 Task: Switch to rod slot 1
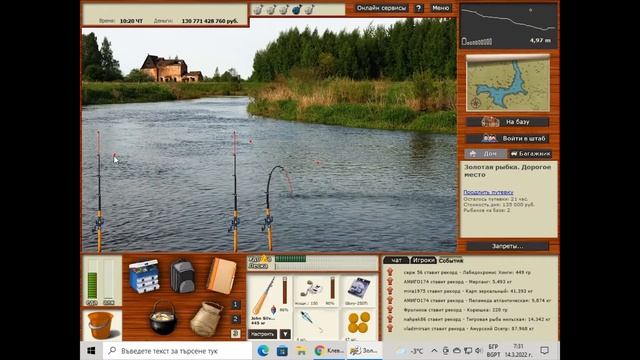pyautogui.click(x=236, y=304)
